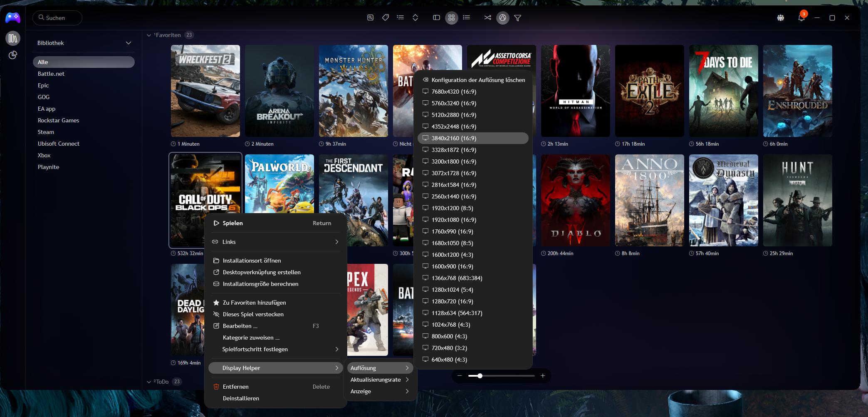868x417 pixels.
Task: Choose Deinstallieren in the context menu
Action: [x=277, y=398]
